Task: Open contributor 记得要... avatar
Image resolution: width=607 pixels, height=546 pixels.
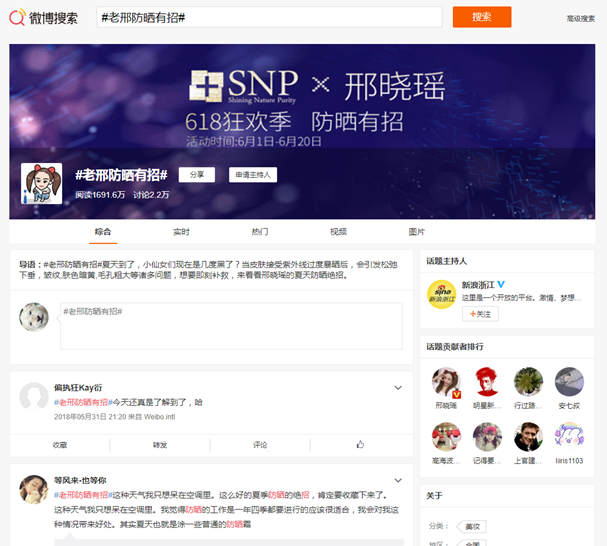Action: point(487,437)
